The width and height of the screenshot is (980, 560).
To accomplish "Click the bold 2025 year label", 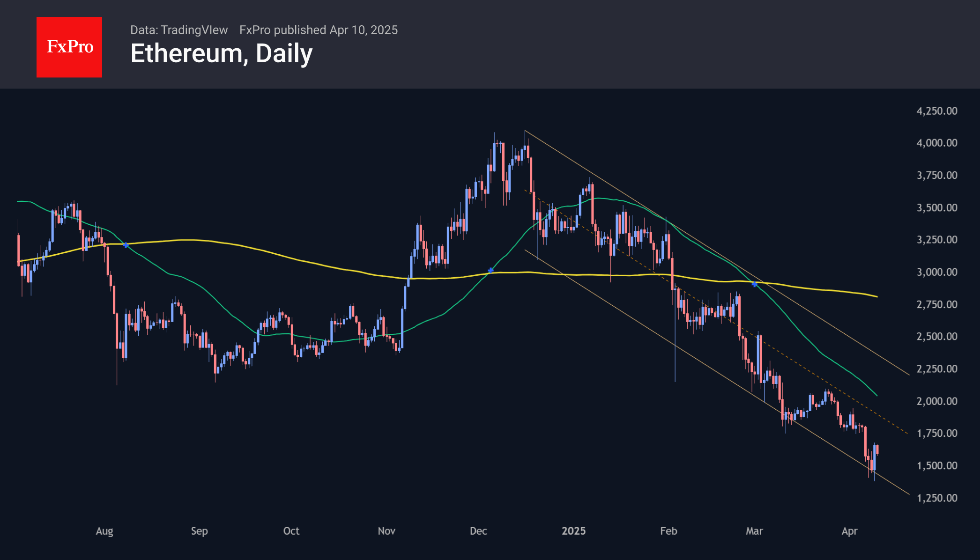I will [573, 531].
